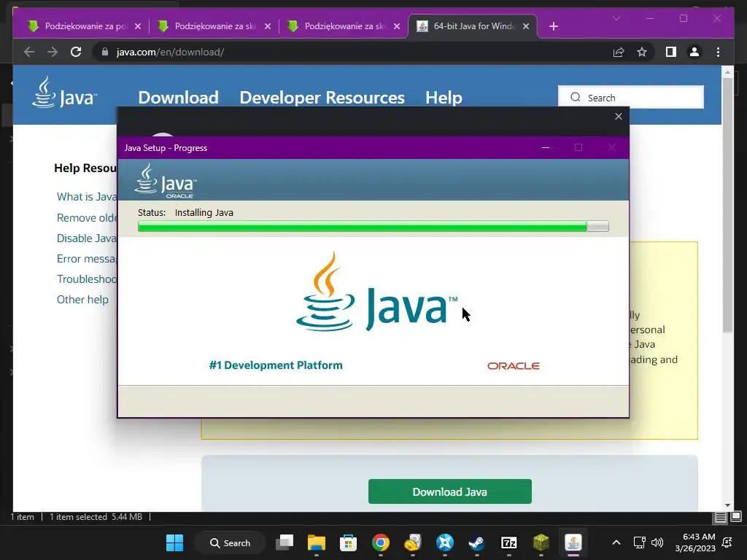This screenshot has width=747, height=560.
Task: Open What is Java help link
Action: click(87, 197)
